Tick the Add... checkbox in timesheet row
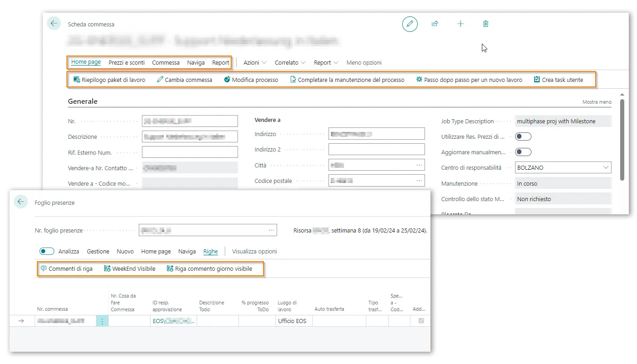The image size is (637, 364). point(421,321)
